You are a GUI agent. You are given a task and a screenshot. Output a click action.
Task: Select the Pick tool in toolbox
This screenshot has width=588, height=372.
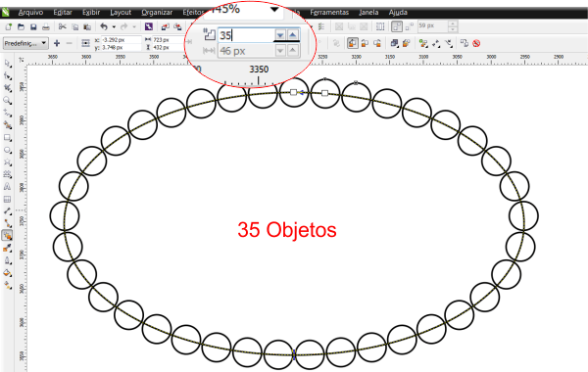[x=8, y=64]
